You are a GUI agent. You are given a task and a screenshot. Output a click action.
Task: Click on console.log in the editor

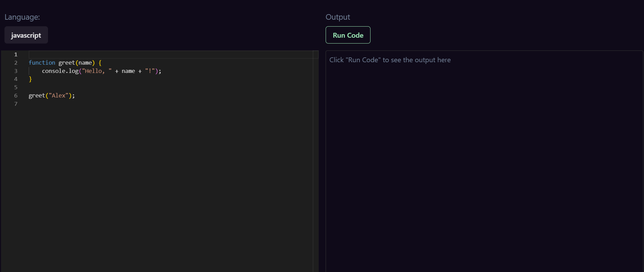pos(60,71)
